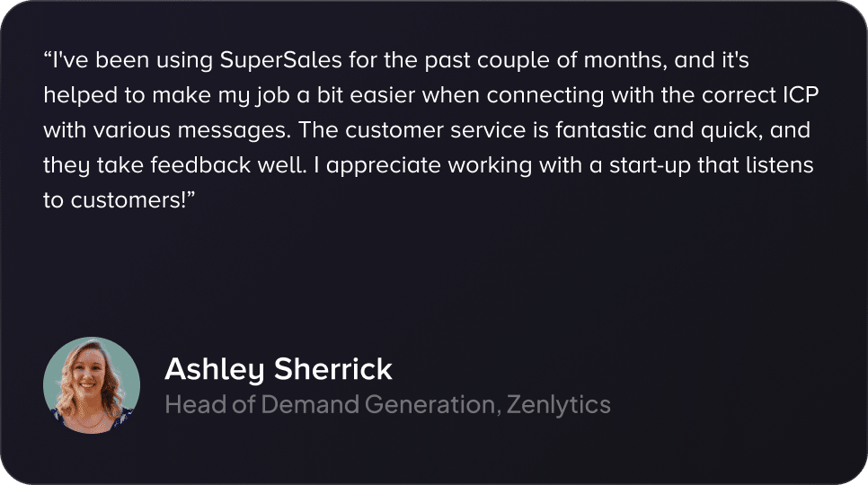This screenshot has height=485, width=868.
Task: Click the ICP abbreviation in the testimonial
Action: coord(801,95)
